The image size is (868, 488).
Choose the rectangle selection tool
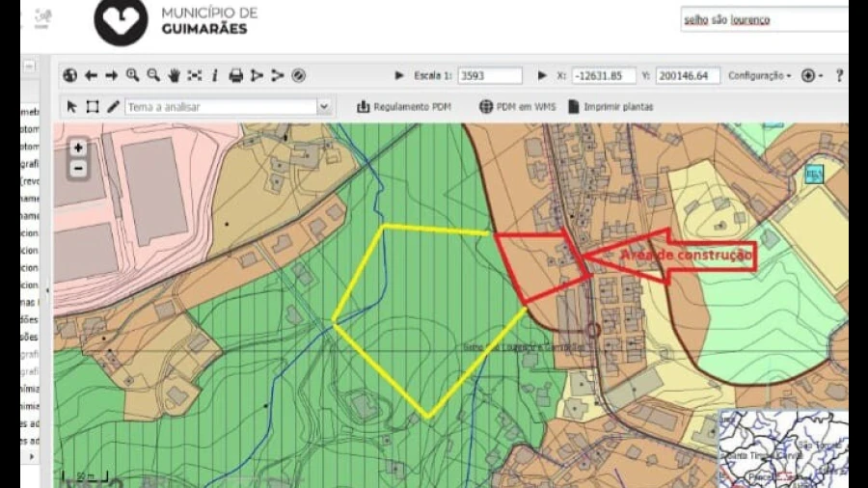[93, 107]
